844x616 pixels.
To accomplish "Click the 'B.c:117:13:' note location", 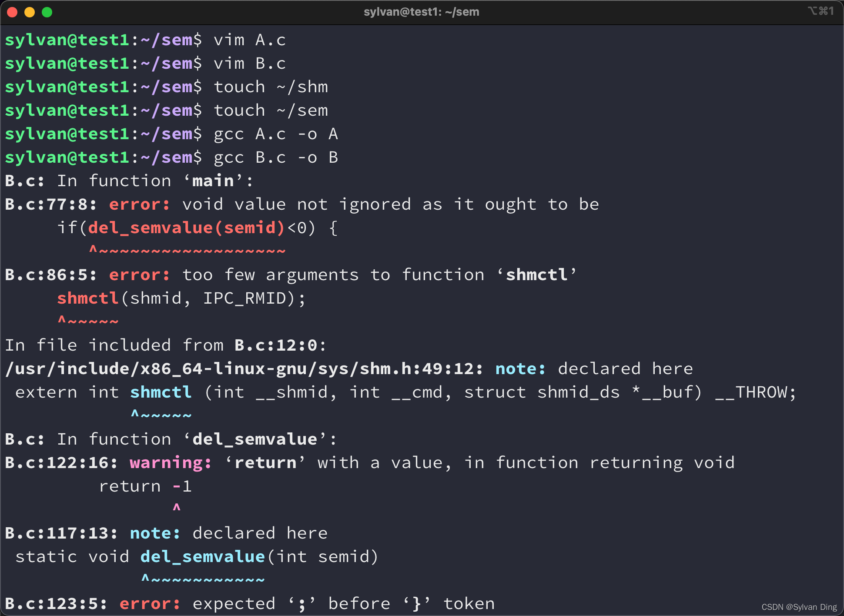I will [61, 533].
